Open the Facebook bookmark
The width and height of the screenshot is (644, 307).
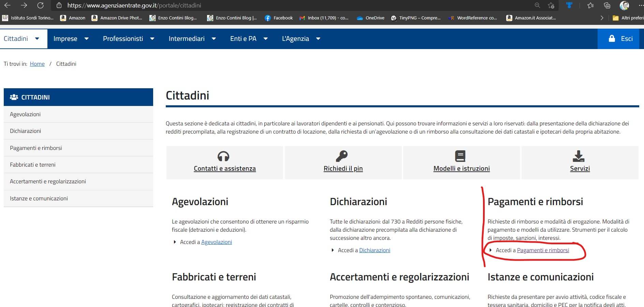279,18
